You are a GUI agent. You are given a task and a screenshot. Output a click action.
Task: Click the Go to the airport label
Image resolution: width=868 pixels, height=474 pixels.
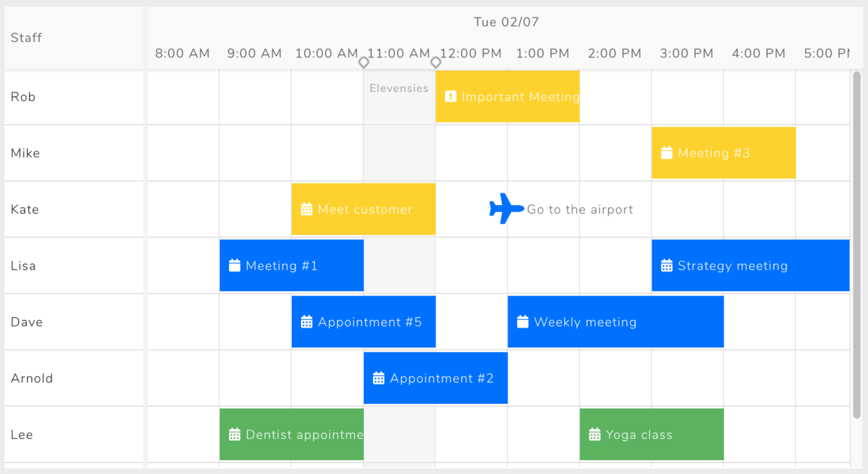point(580,209)
